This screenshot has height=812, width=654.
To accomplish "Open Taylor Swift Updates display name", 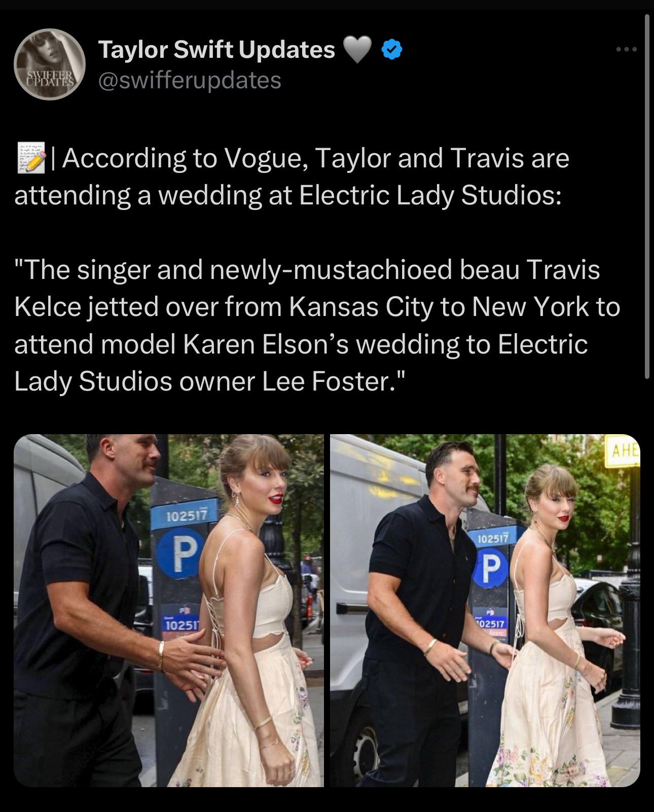I will pyautogui.click(x=216, y=49).
